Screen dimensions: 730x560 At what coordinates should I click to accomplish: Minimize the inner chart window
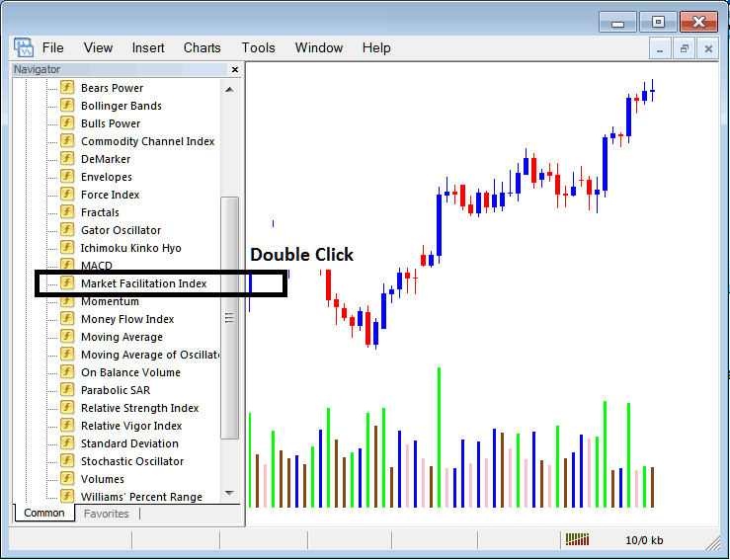(x=660, y=48)
